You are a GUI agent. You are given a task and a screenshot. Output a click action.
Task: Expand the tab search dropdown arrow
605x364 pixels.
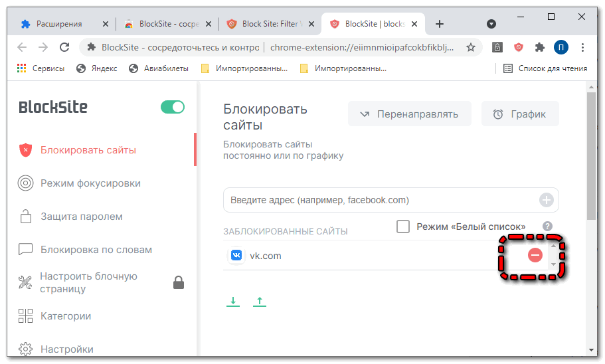[x=491, y=24]
